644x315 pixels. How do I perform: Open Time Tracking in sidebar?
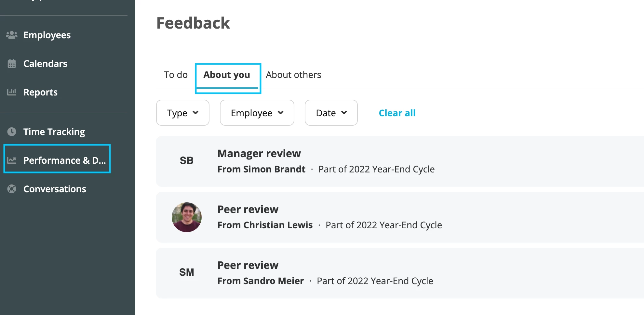click(54, 132)
